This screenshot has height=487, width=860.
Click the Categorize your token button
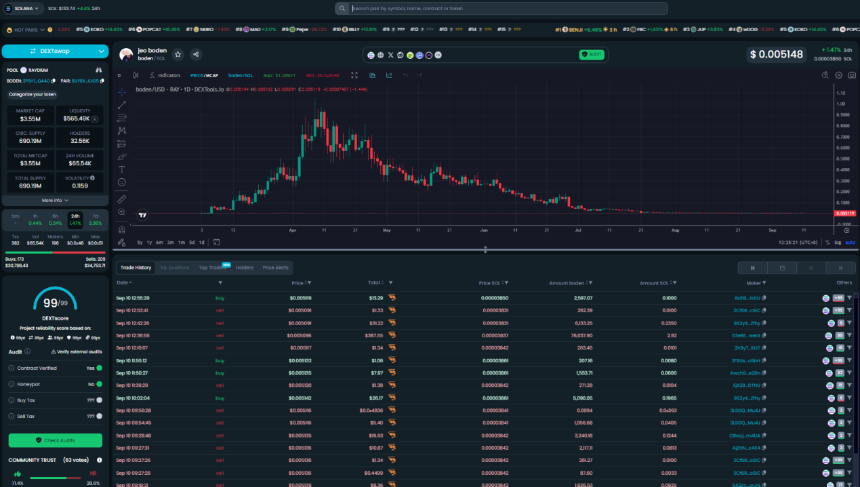click(x=32, y=94)
